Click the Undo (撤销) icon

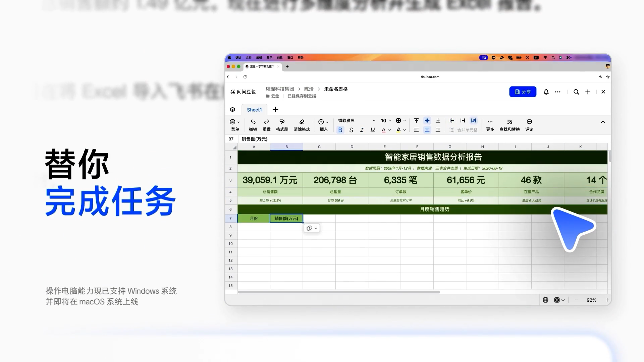click(x=253, y=122)
